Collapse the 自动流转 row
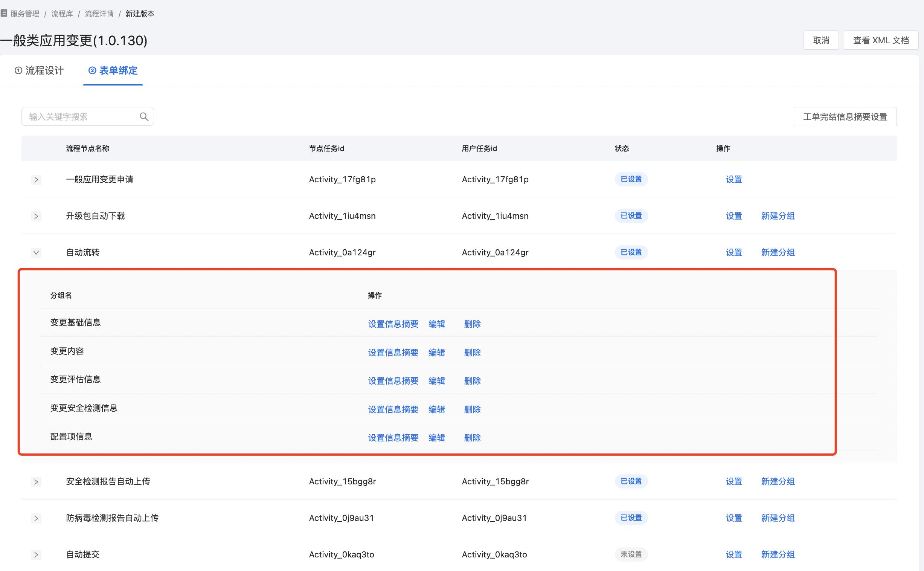 click(36, 252)
